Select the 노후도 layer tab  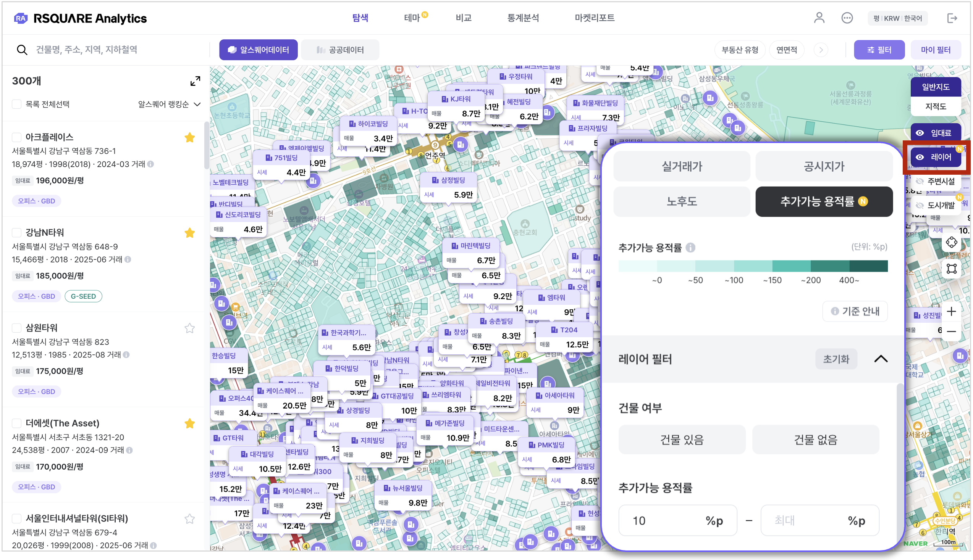[681, 201]
